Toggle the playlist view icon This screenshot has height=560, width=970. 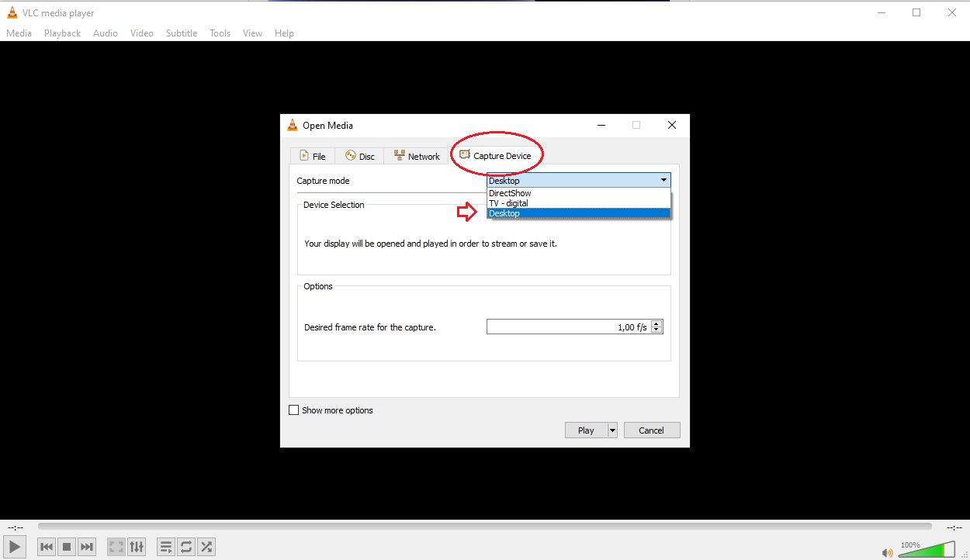point(166,547)
